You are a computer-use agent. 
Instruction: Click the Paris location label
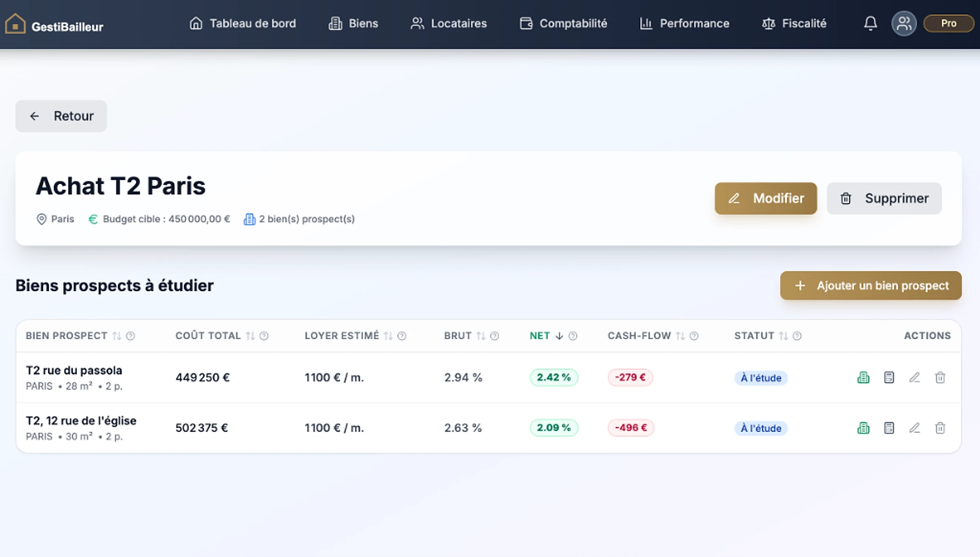pos(62,219)
